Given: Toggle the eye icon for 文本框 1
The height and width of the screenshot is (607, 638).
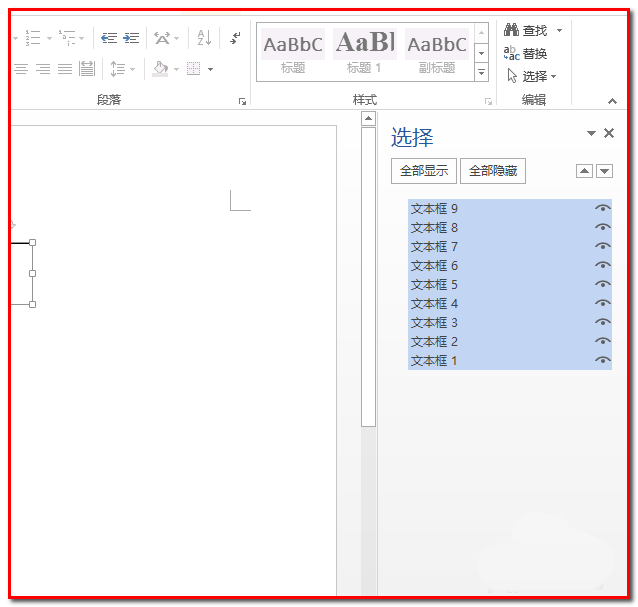Looking at the screenshot, I should 602,361.
